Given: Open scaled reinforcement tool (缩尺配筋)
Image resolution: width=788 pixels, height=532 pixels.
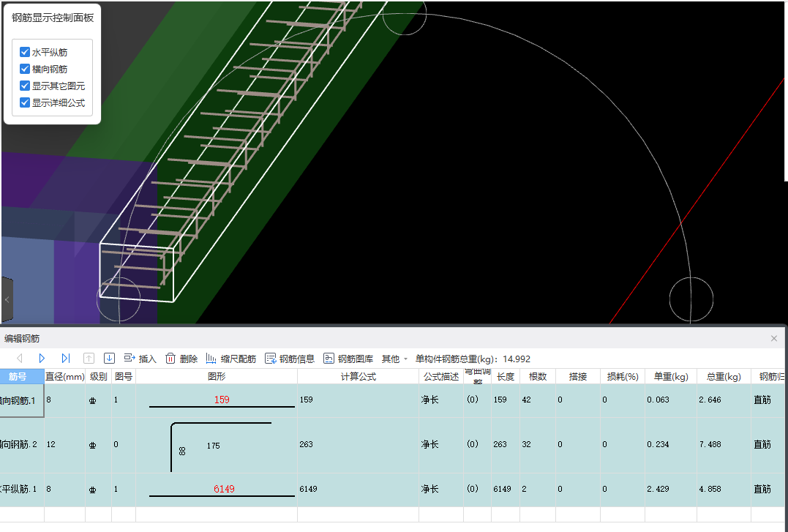Looking at the screenshot, I should (231, 359).
